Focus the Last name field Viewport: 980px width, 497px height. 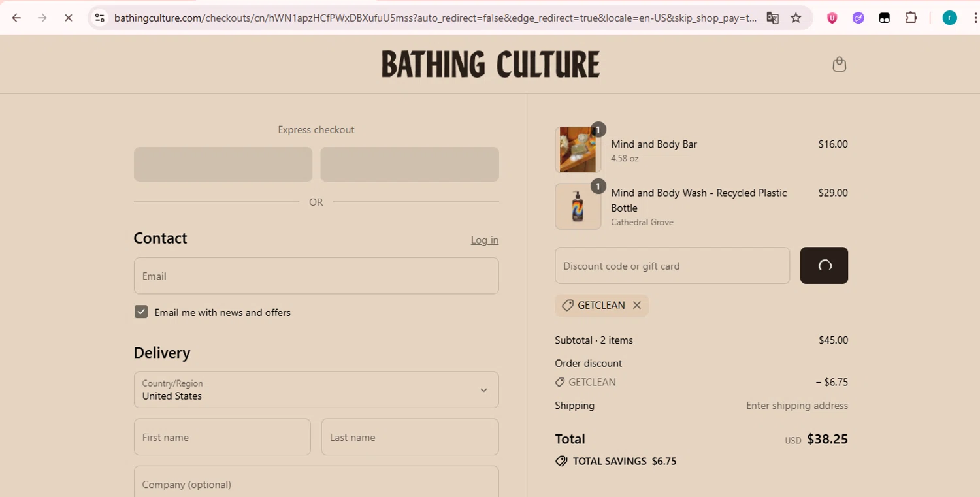click(410, 437)
